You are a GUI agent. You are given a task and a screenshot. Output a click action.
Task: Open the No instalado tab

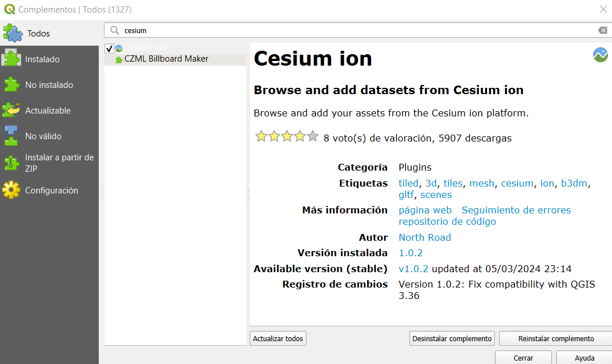coord(49,84)
